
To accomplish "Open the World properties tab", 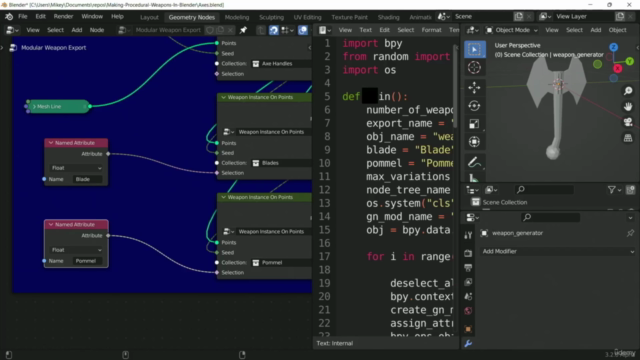I will click(468, 311).
